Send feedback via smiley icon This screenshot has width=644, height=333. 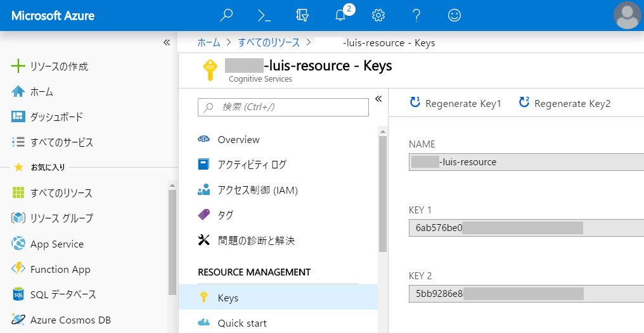(454, 15)
